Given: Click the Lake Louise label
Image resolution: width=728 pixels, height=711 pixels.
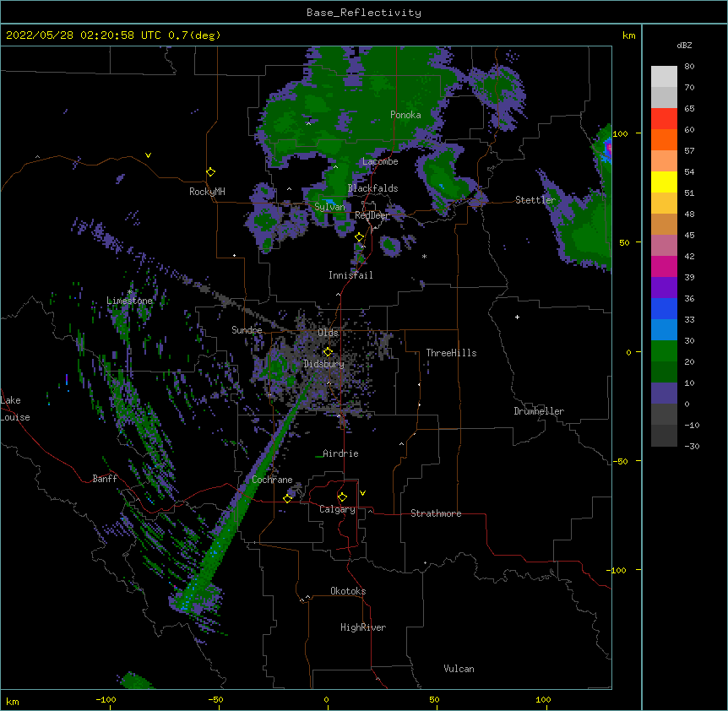Looking at the screenshot, I should pos(15,409).
